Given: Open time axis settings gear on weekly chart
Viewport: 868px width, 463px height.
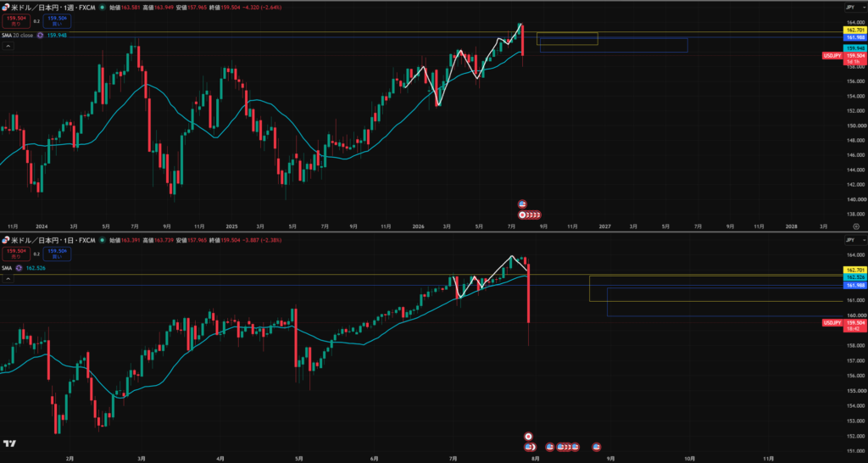Looking at the screenshot, I should (x=856, y=226).
